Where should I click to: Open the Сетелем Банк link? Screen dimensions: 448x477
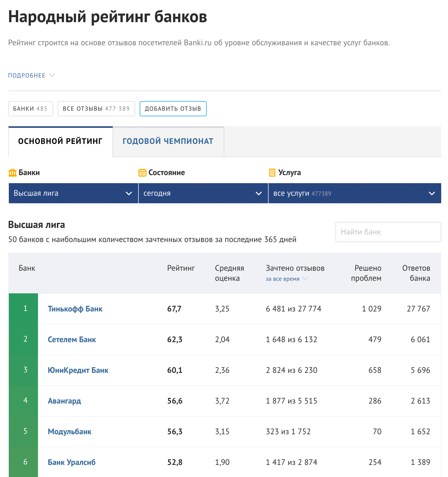point(72,339)
